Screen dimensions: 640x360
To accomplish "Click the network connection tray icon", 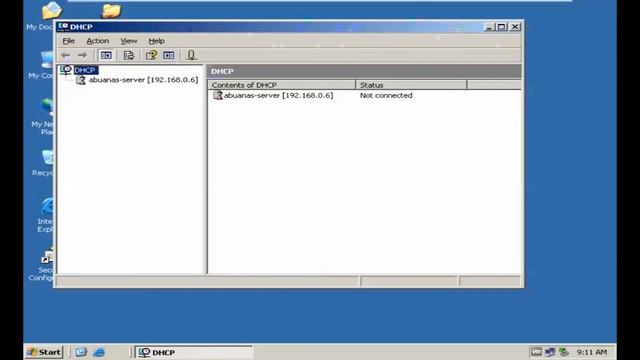I will pyautogui.click(x=550, y=352).
